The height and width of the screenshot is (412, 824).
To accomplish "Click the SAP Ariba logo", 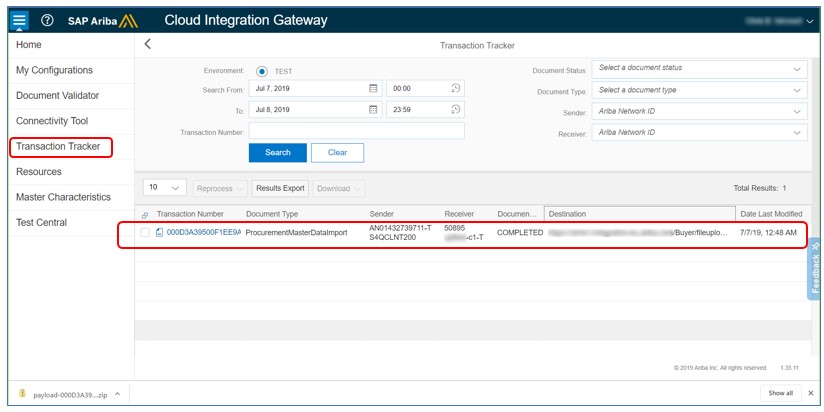I will click(x=102, y=21).
